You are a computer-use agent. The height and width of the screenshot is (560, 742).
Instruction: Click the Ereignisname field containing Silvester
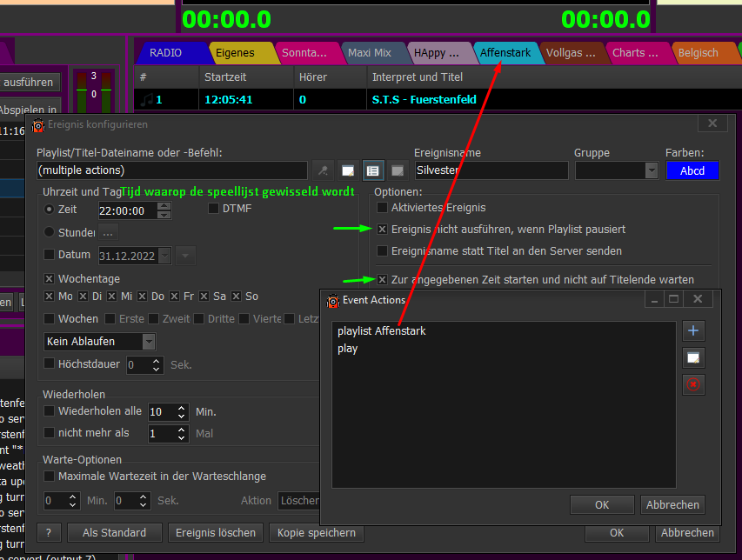(491, 170)
